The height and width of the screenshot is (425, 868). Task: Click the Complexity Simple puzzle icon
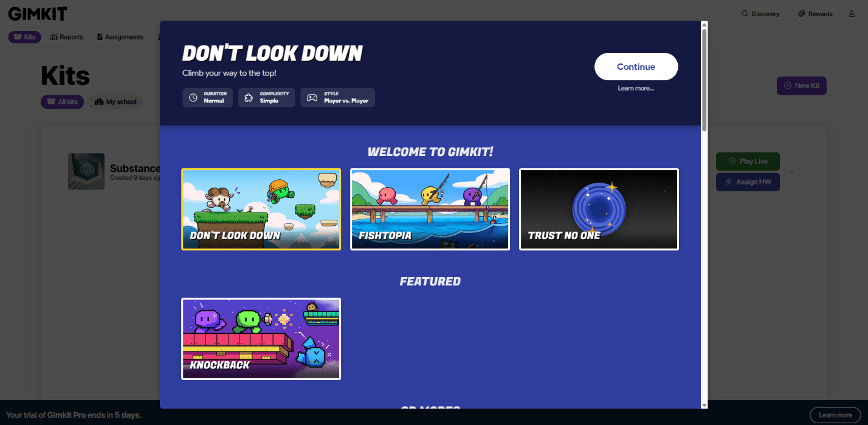point(249,98)
